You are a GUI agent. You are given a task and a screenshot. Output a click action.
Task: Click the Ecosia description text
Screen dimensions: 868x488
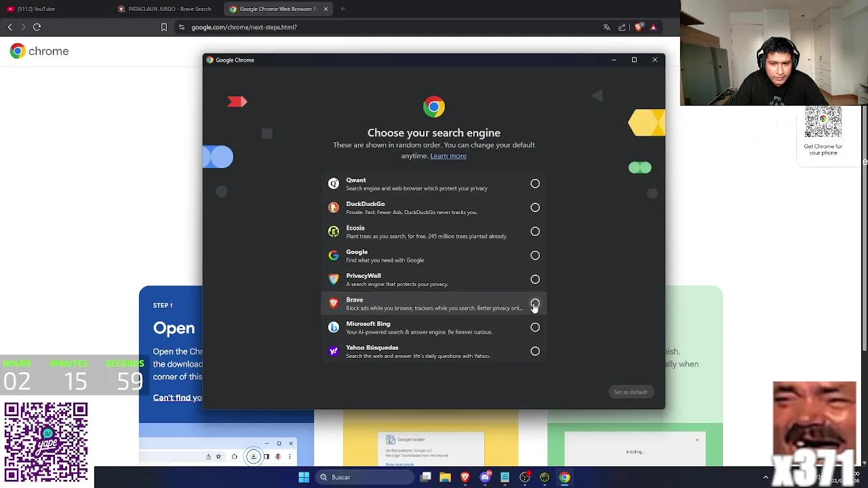(x=427, y=237)
